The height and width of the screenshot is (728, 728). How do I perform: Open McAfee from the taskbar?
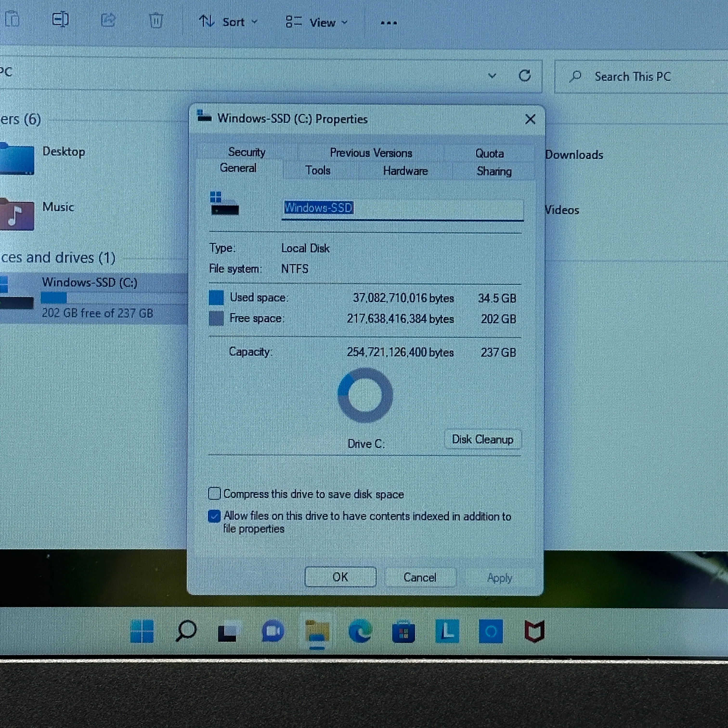[534, 631]
